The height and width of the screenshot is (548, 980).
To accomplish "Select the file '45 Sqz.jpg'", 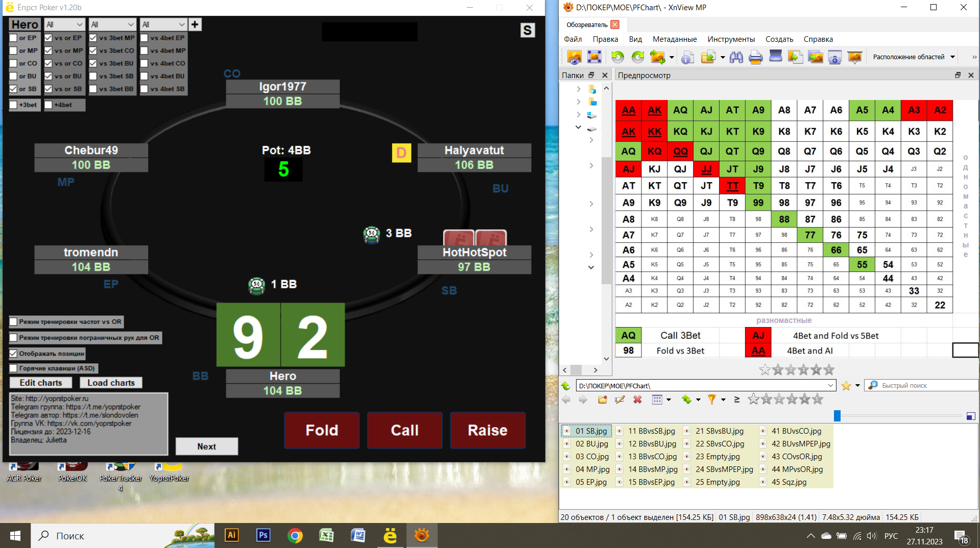I will tap(789, 482).
